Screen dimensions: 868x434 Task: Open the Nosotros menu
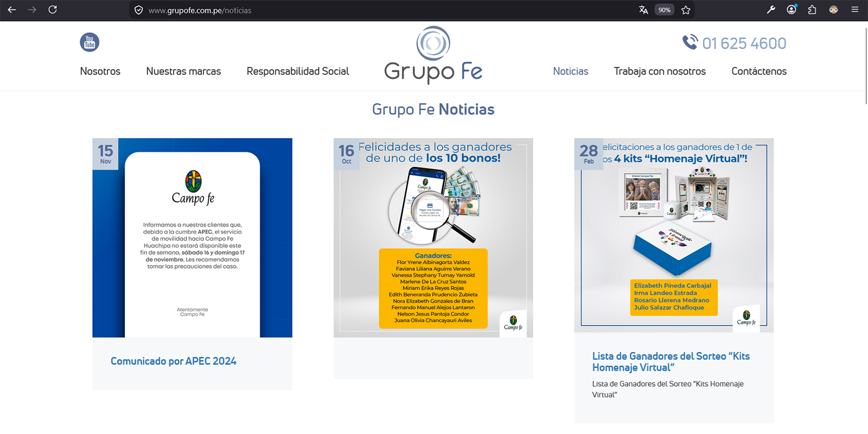[x=100, y=71]
